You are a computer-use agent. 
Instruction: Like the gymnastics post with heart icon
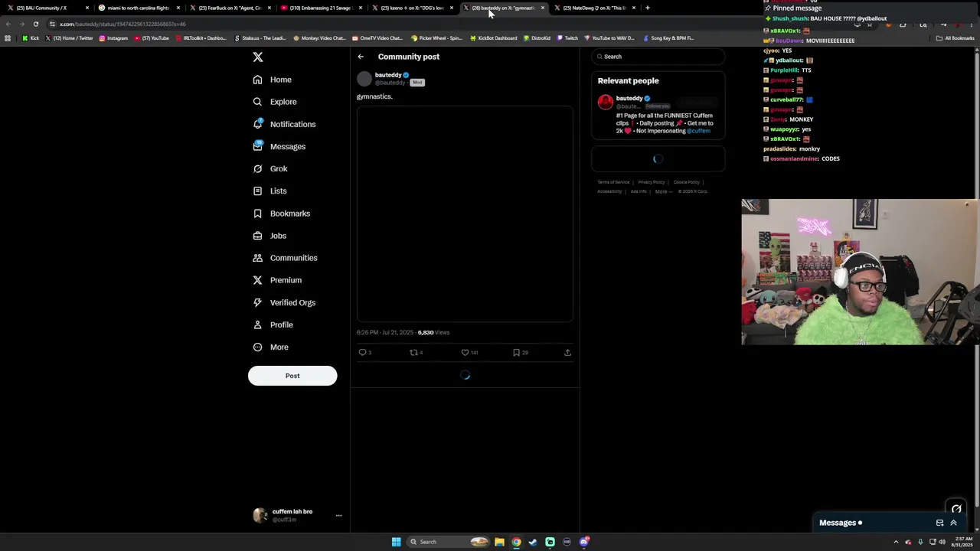(465, 352)
